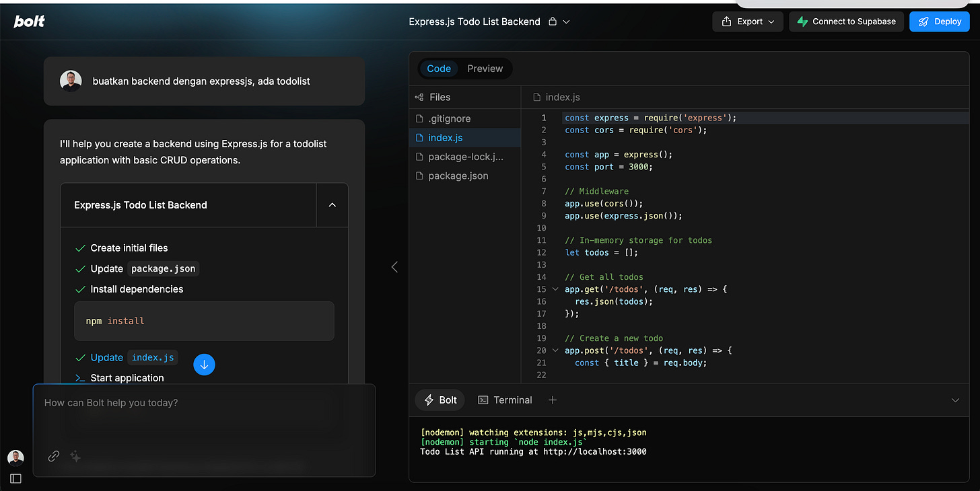Screen dimensions: 980x491
Task: Click the package.json chip in steps
Action: [164, 268]
